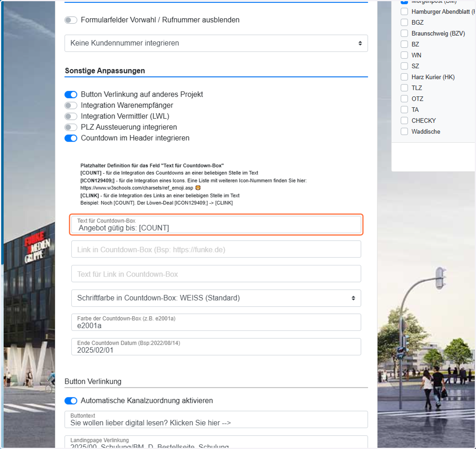Switch off Countdown im Header integrieren

[x=71, y=138]
